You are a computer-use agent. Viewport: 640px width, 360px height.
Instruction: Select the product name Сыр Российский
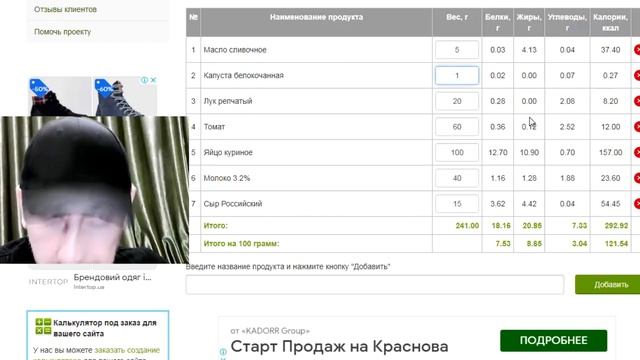point(233,204)
